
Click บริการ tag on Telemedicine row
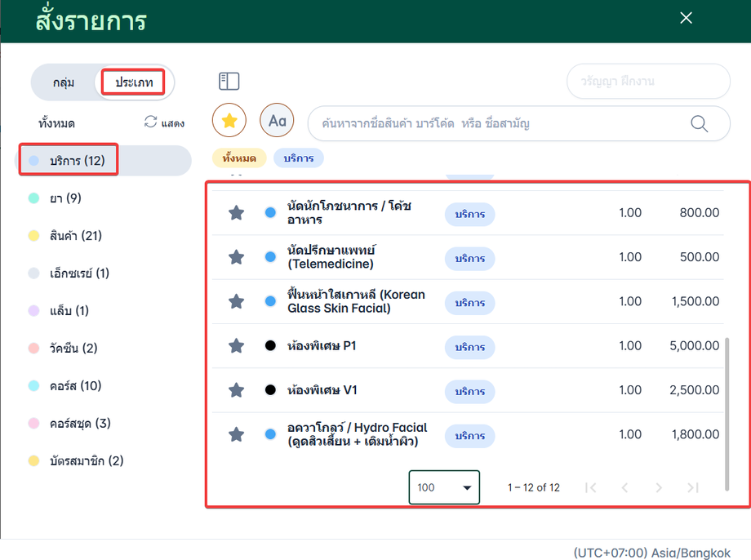click(x=470, y=258)
